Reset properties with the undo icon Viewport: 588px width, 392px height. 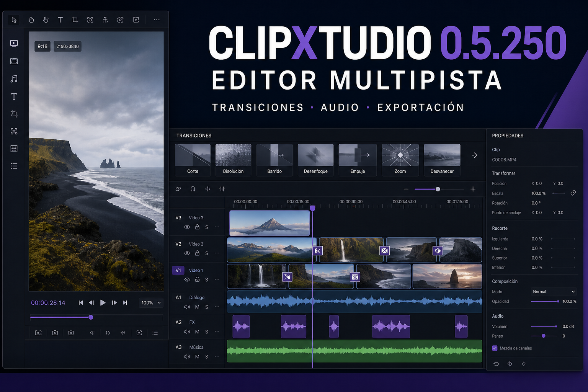pos(496,364)
